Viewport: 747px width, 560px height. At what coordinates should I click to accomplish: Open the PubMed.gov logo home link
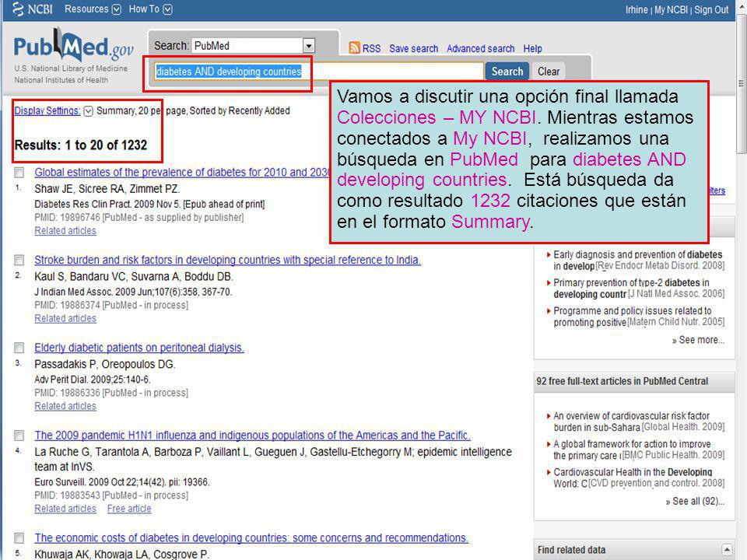(x=73, y=47)
